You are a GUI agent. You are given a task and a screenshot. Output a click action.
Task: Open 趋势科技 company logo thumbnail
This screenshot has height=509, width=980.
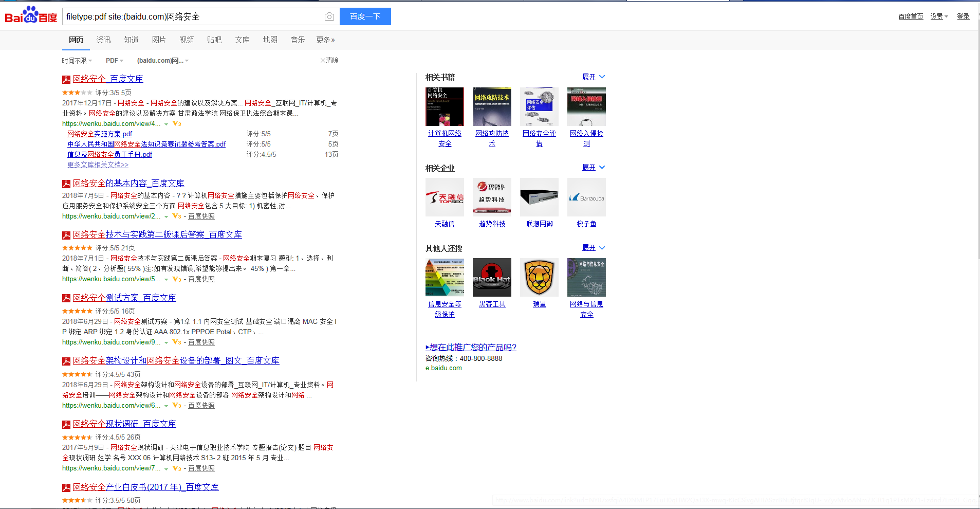(x=492, y=197)
